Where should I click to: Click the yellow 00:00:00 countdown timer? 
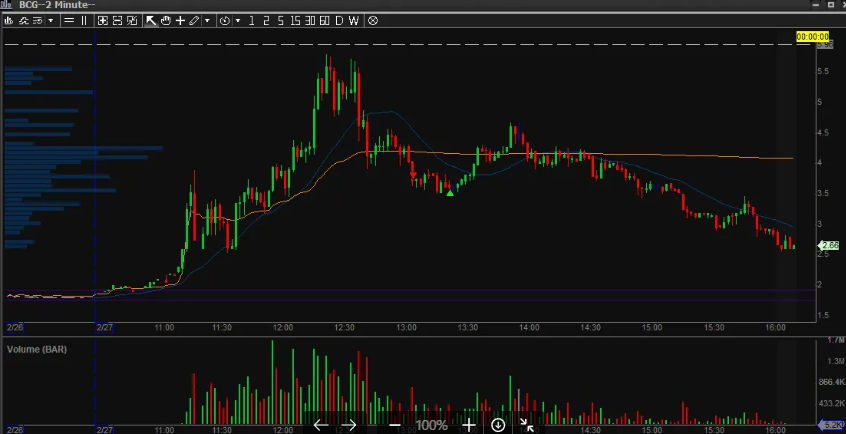[x=812, y=37]
